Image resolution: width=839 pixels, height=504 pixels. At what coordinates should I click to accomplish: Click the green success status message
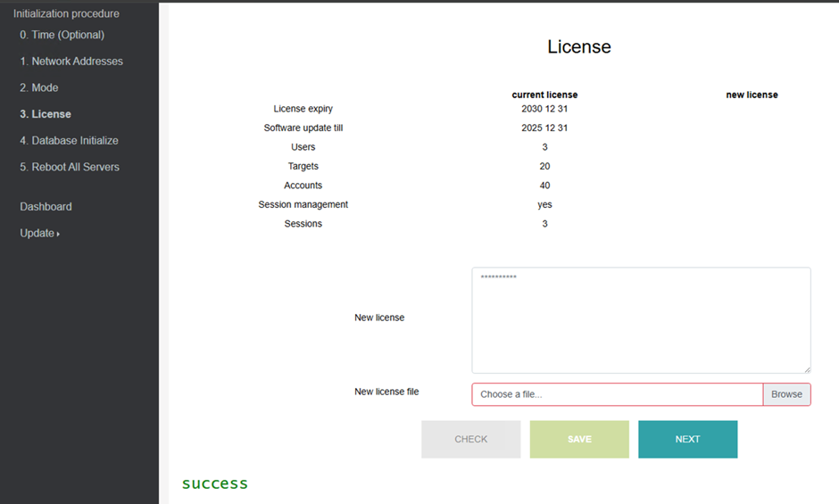pos(215,483)
